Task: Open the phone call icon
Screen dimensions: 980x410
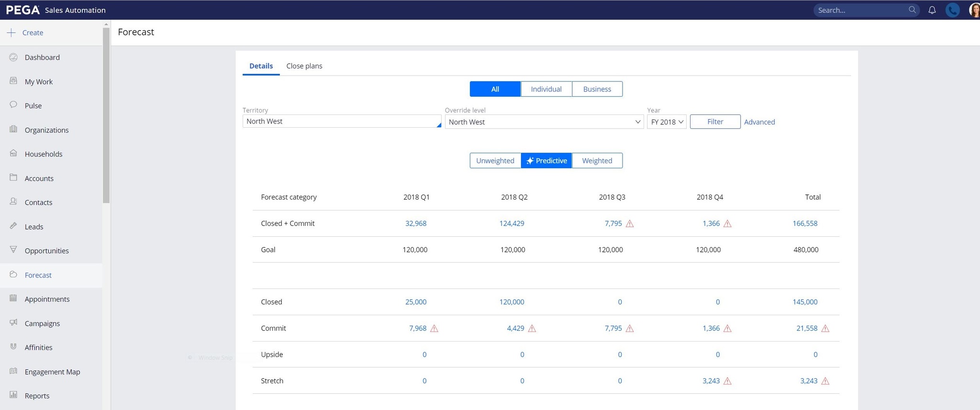Action: 952,10
